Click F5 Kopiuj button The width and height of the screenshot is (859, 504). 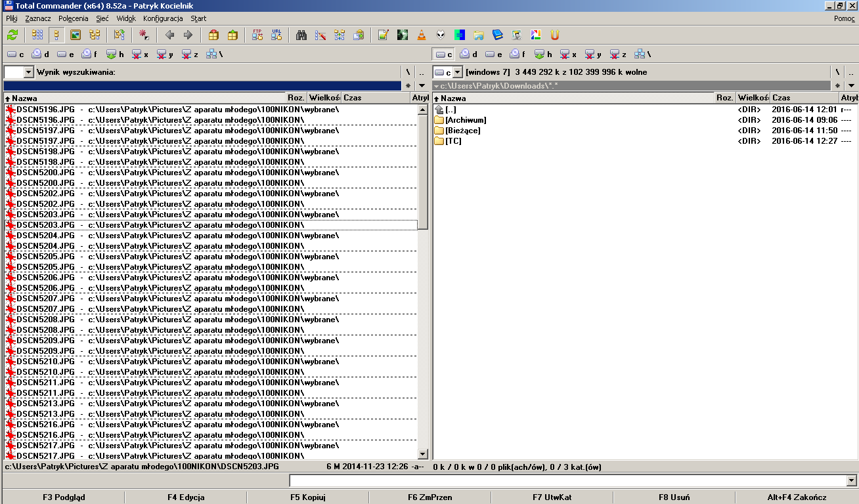point(308,497)
